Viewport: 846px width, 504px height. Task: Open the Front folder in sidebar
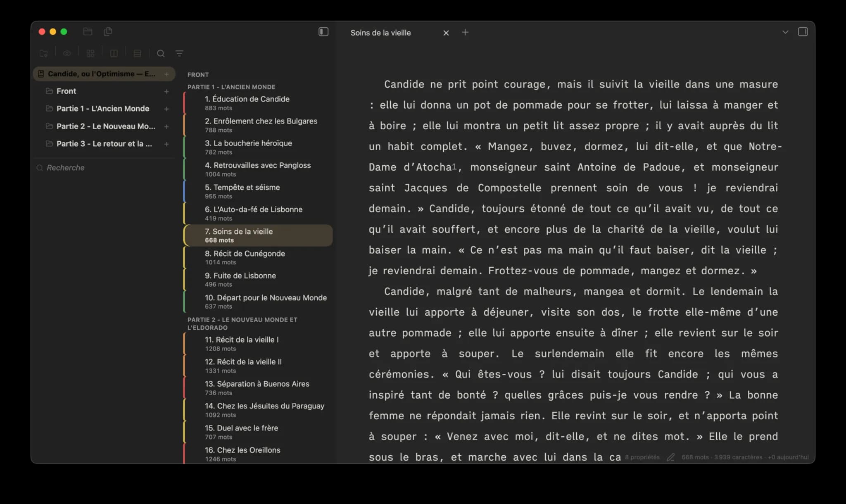click(66, 91)
